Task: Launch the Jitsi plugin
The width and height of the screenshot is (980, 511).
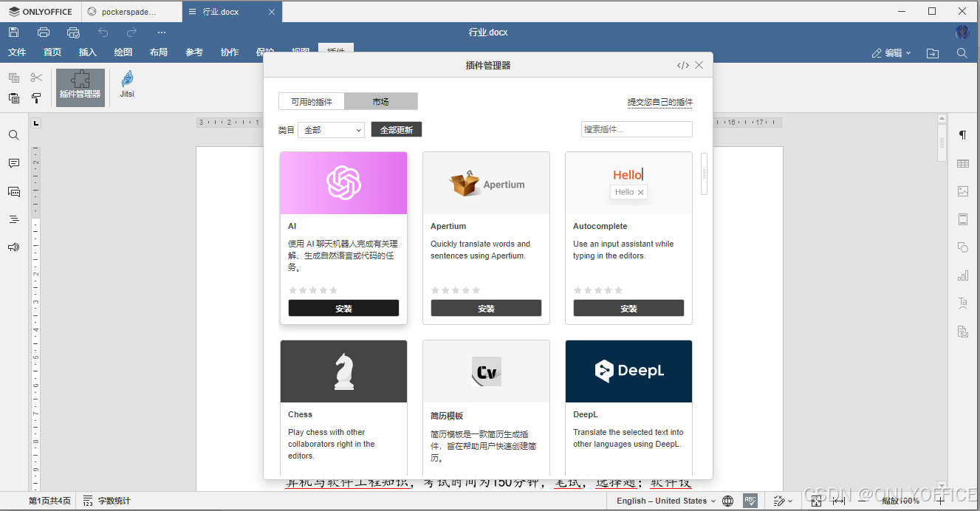Action: pos(127,85)
